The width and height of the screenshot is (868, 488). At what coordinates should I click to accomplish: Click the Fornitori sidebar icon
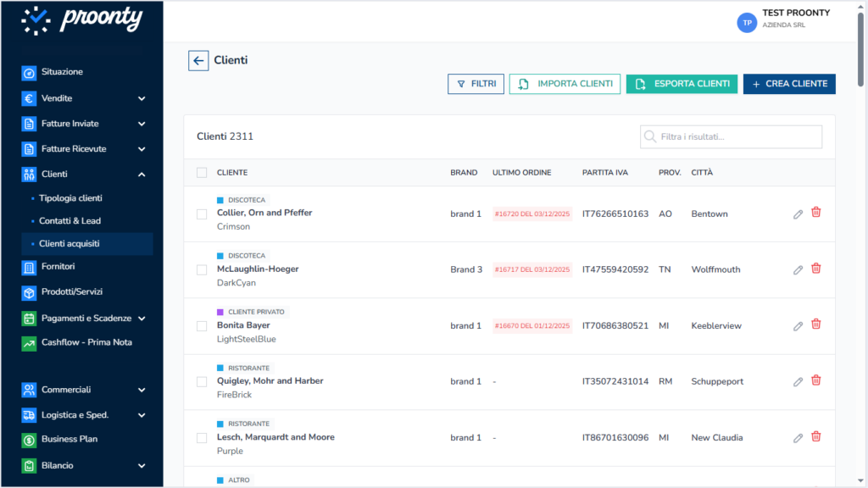click(x=29, y=267)
